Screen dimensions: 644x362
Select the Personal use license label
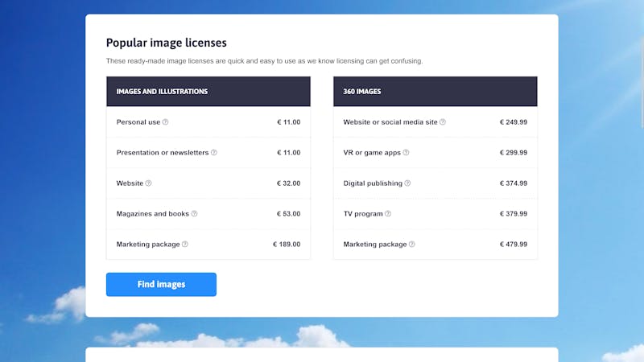click(138, 122)
